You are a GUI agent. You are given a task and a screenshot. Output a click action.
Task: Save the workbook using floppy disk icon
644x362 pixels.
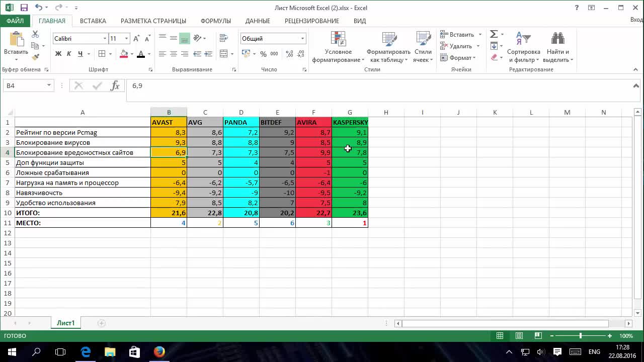24,8
